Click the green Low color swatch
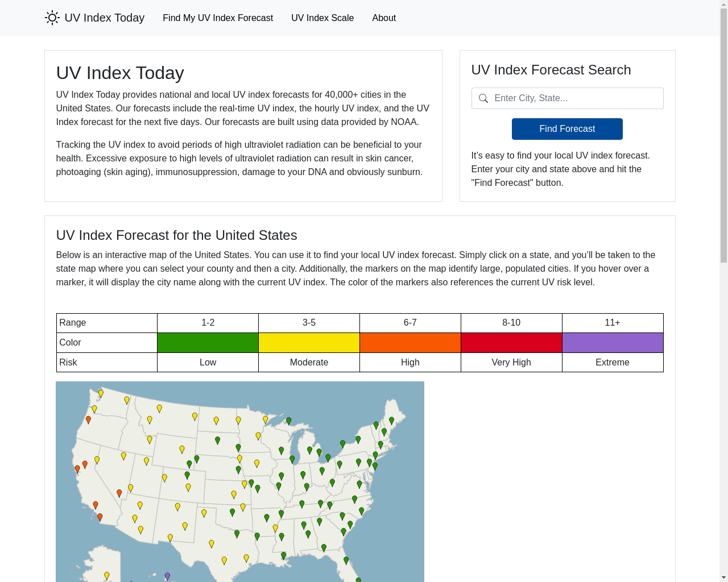728x582 pixels. [208, 343]
